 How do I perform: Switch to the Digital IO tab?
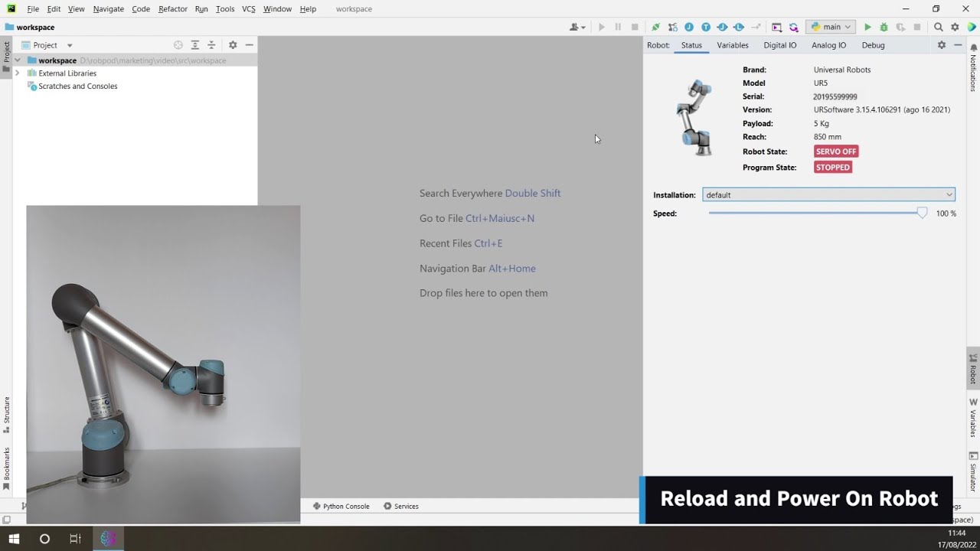[x=780, y=45]
